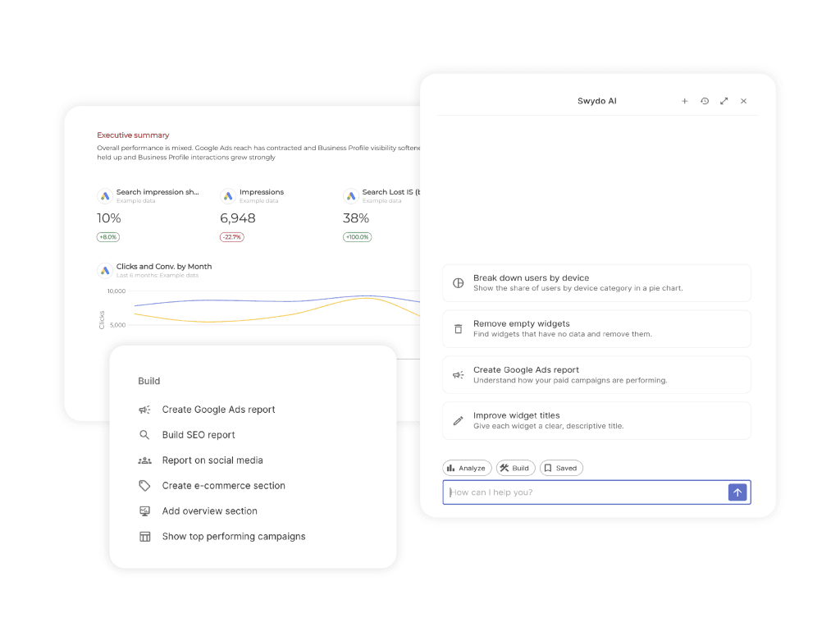Click the trash icon beside Remove empty widgets

(458, 329)
